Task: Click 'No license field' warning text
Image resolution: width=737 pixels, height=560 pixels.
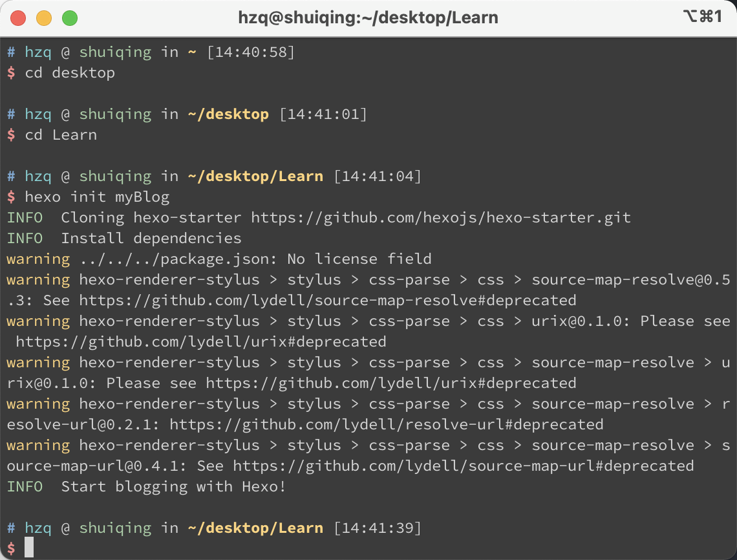Action: point(359,259)
